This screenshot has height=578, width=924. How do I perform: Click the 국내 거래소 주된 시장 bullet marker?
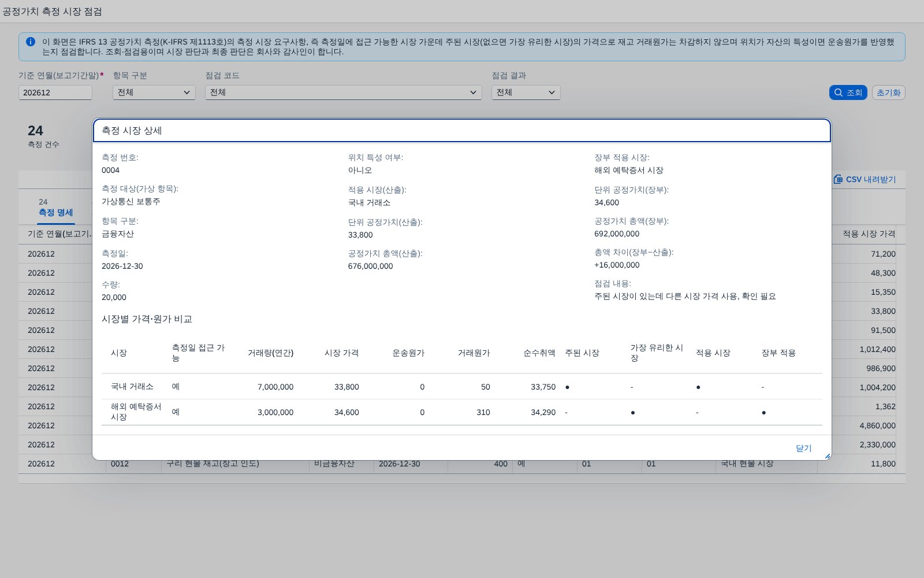point(567,387)
